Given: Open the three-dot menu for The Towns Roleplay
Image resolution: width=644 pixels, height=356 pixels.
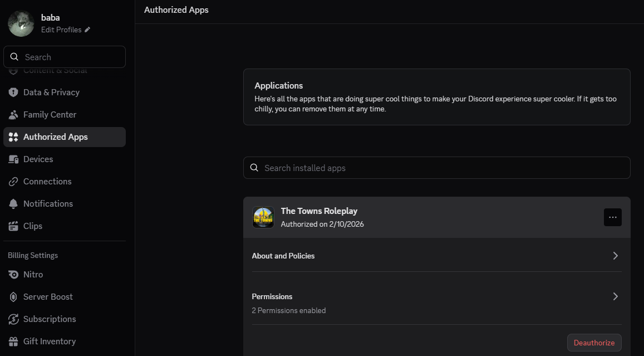Looking at the screenshot, I should [612, 217].
